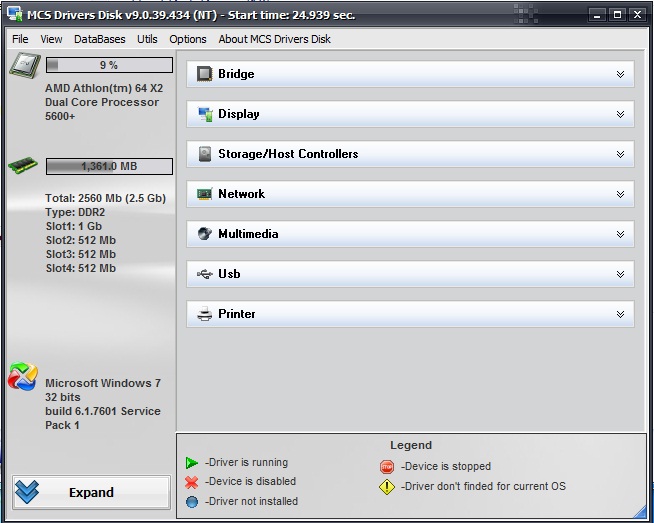Image resolution: width=654 pixels, height=523 pixels.
Task: Open the Options menu
Action: click(188, 39)
